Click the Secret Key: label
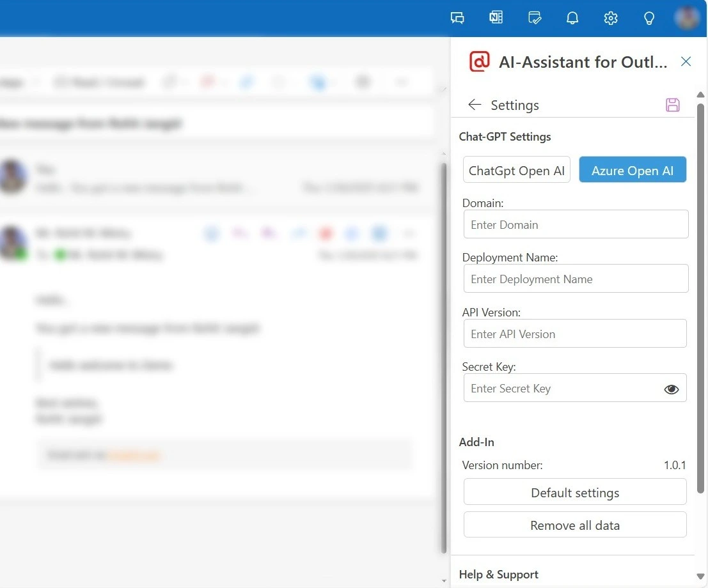 (489, 366)
